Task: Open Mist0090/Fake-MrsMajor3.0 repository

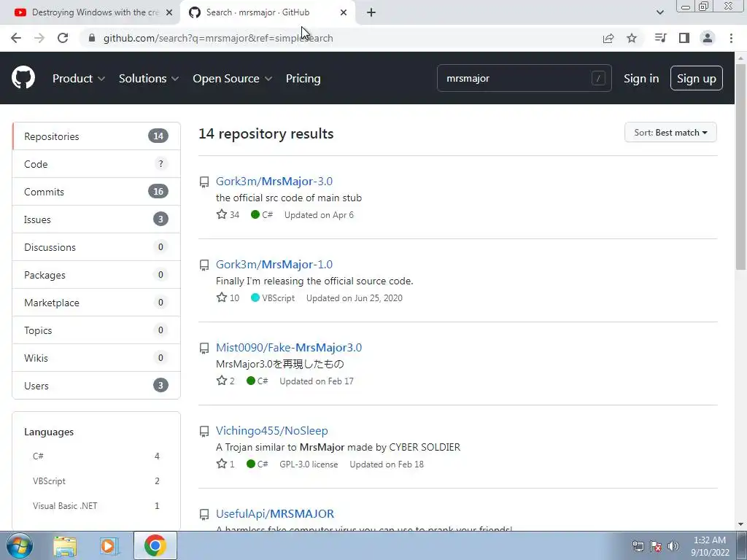Action: [289, 347]
